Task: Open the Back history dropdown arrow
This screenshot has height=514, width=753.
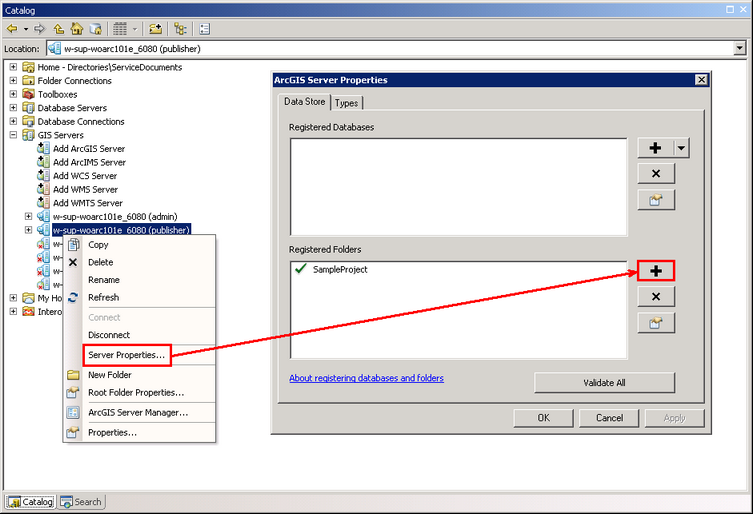Action: (25, 29)
